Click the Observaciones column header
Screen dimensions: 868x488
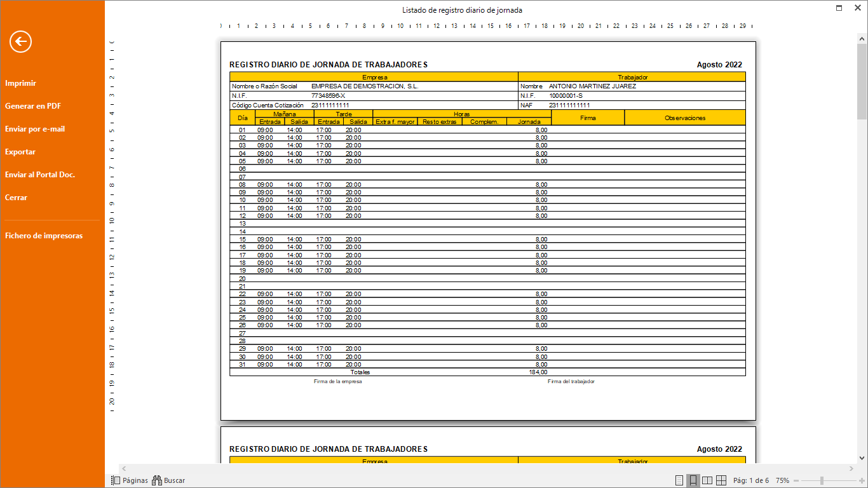click(x=685, y=118)
